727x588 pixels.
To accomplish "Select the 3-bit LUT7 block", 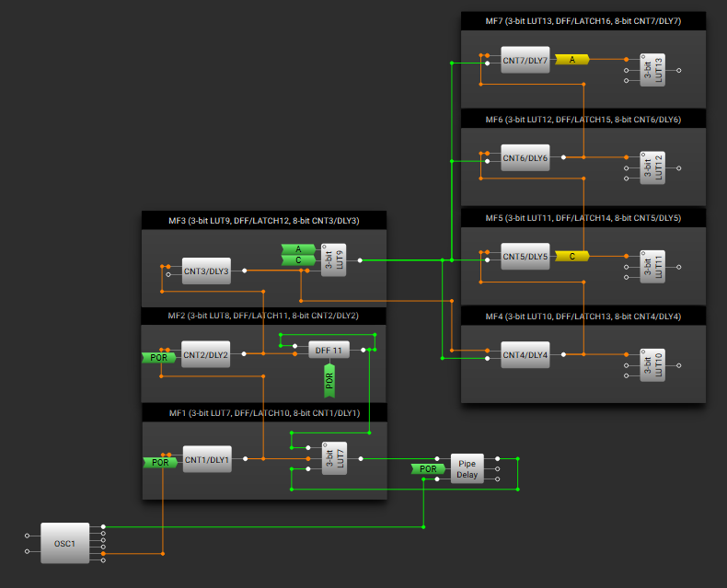I will tap(334, 458).
